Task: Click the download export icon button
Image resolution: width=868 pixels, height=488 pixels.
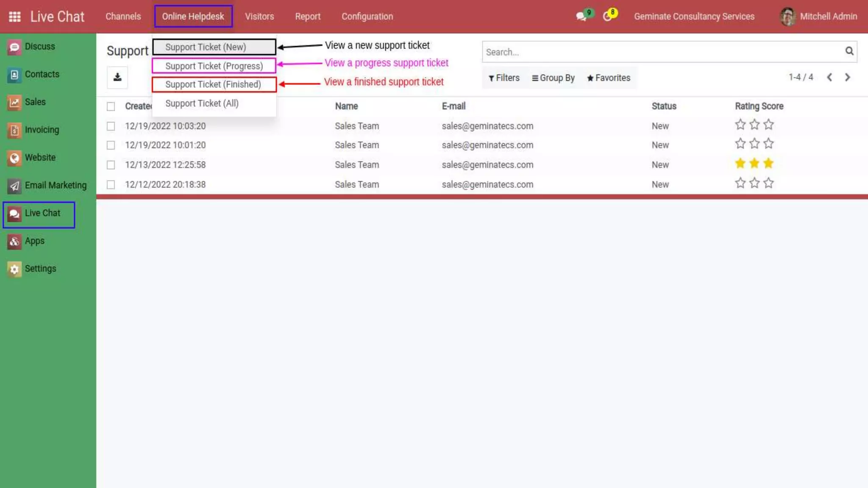Action: (117, 77)
